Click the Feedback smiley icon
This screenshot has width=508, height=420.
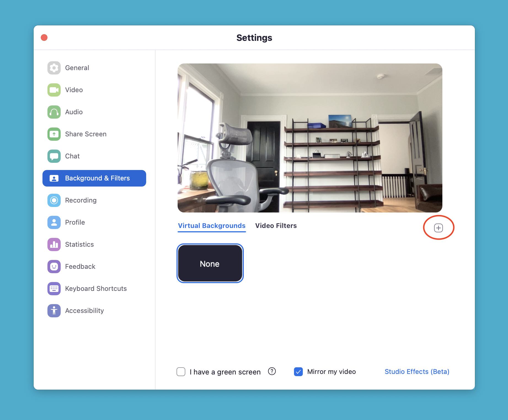click(x=54, y=267)
